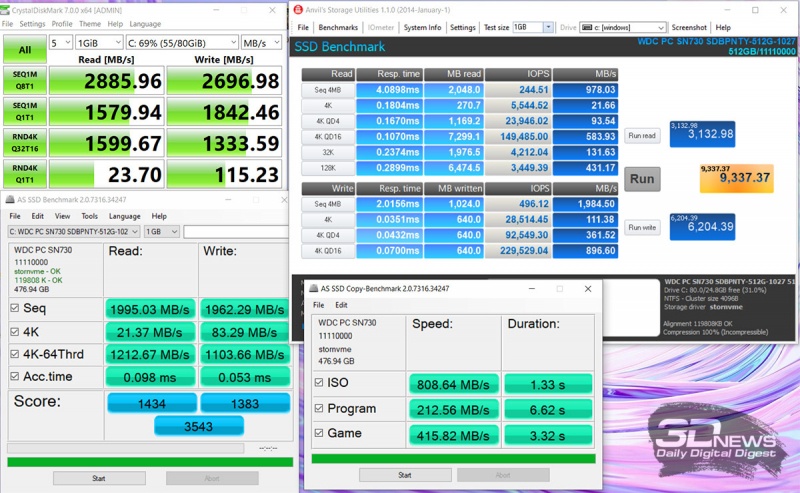Click the drive icon in Anvil Drive selector
Screen dimensions: 800x493
point(587,28)
